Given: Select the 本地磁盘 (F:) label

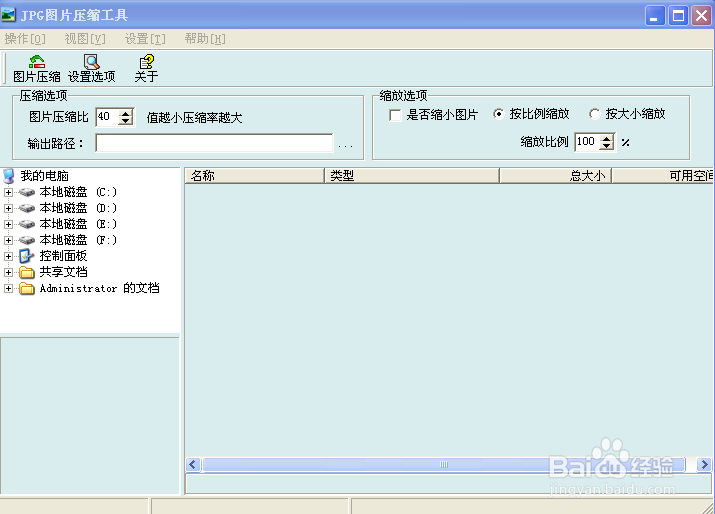Looking at the screenshot, I should click(78, 240).
